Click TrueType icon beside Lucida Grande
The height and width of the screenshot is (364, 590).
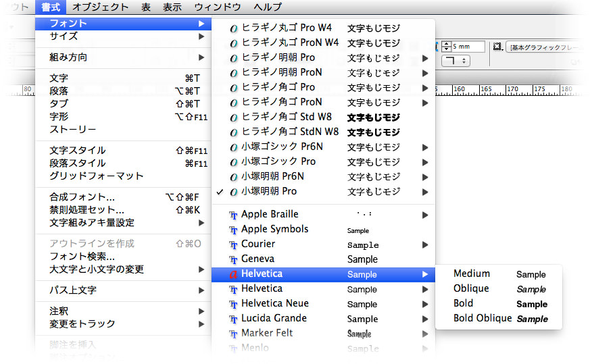233,319
